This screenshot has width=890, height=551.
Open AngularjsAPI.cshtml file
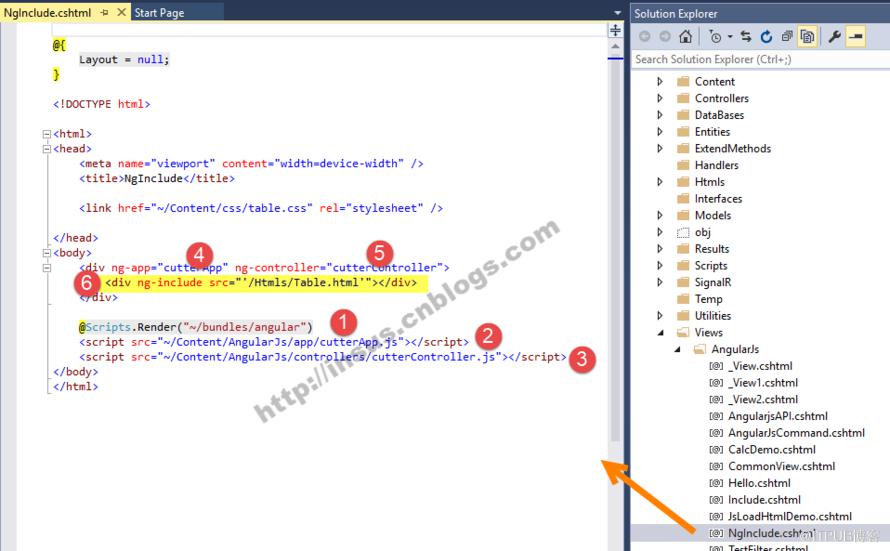[778, 416]
